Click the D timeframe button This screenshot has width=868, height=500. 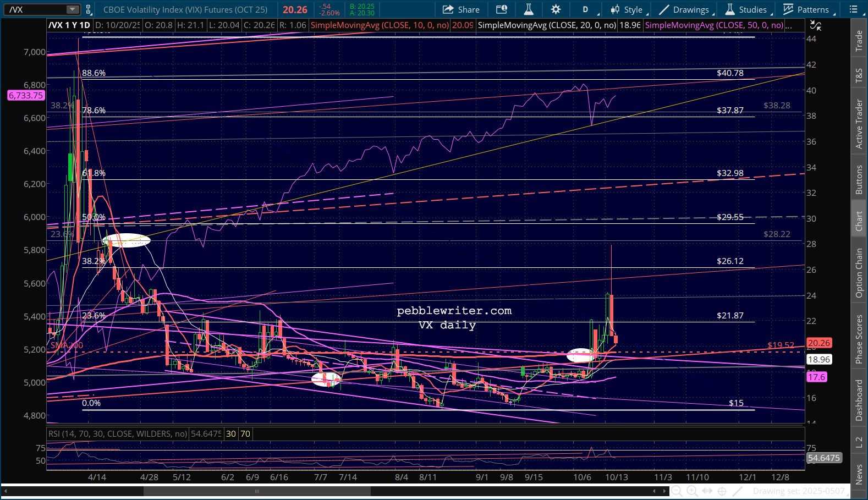585,9
